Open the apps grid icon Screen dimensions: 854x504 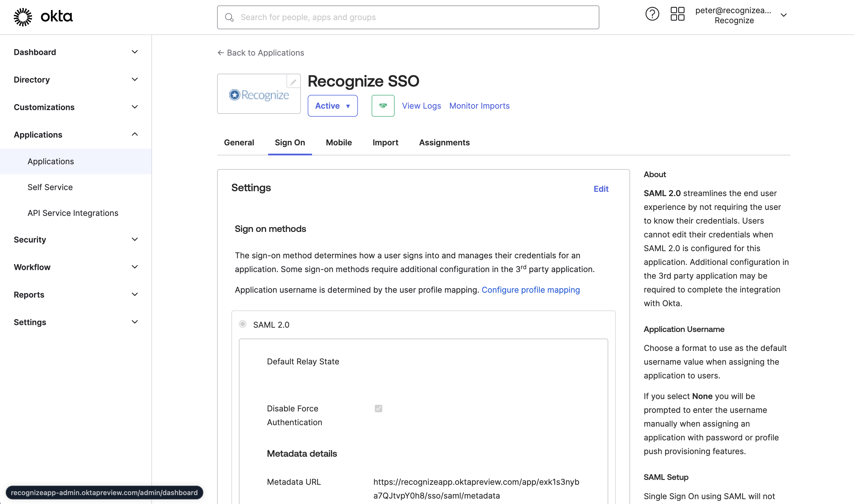coord(677,14)
